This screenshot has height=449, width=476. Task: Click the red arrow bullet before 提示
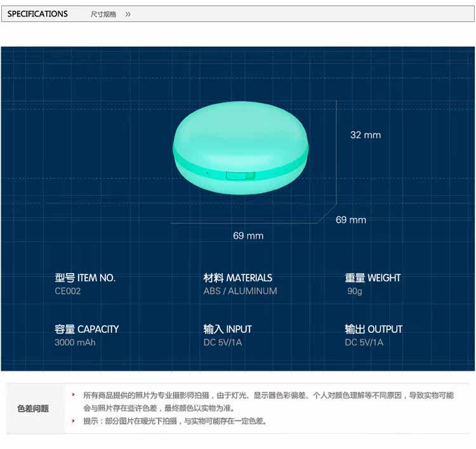tap(73, 421)
